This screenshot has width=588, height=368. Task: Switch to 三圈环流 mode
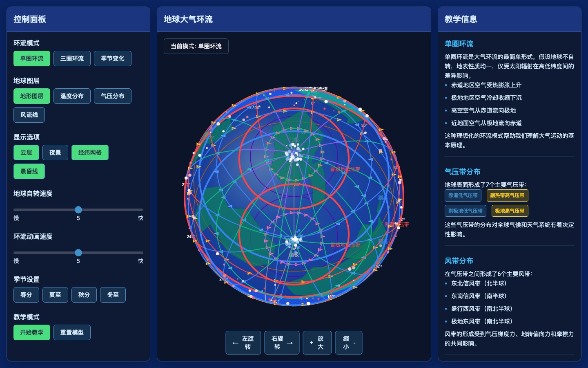coord(72,58)
